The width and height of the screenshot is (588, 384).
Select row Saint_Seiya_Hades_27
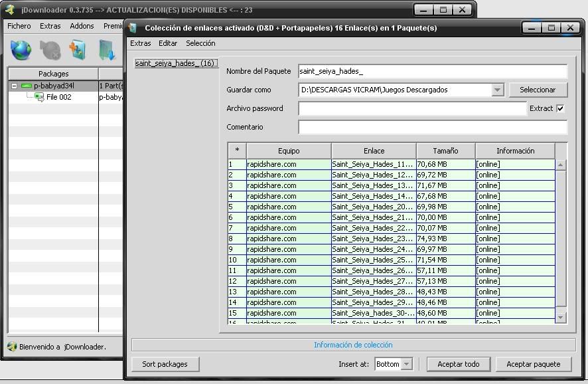click(x=391, y=281)
